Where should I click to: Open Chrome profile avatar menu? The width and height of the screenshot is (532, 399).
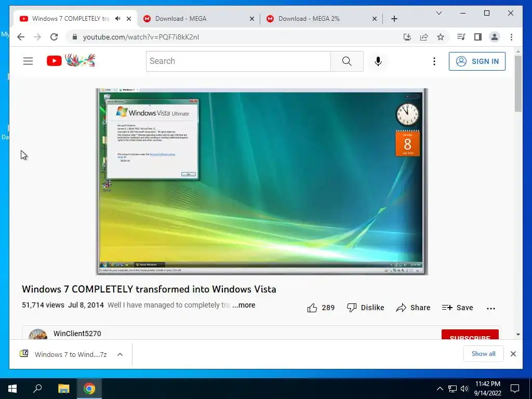pyautogui.click(x=495, y=37)
